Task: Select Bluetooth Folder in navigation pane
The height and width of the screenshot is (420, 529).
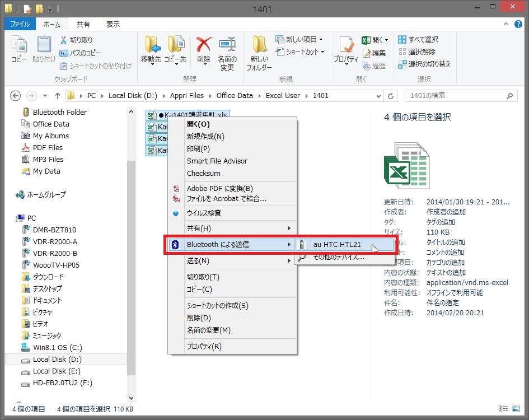Action: click(59, 112)
